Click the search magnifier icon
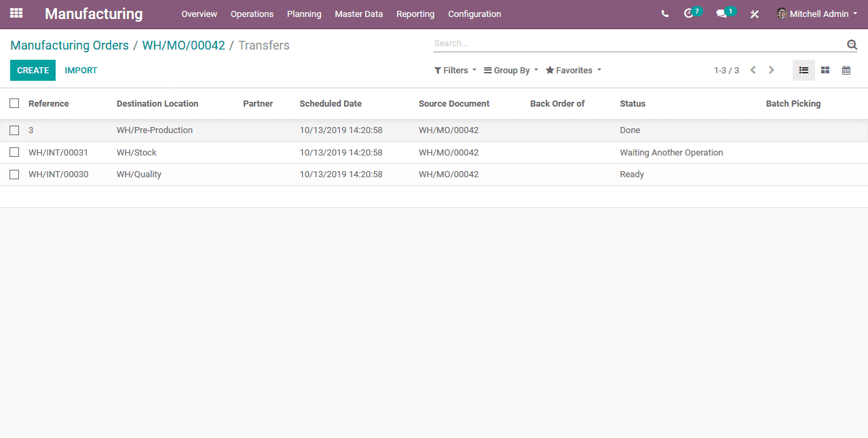The image size is (868, 438). click(x=852, y=45)
